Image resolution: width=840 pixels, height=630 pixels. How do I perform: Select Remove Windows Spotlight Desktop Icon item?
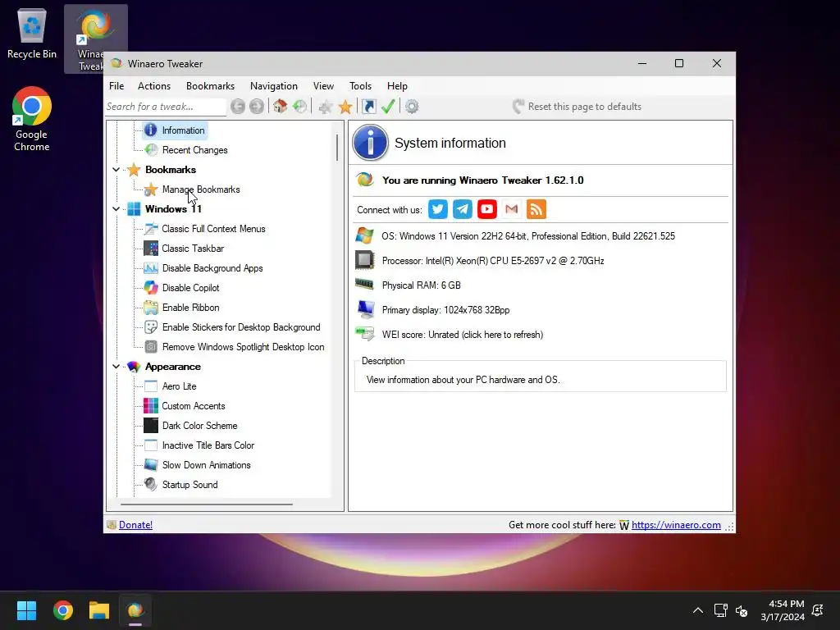click(243, 347)
